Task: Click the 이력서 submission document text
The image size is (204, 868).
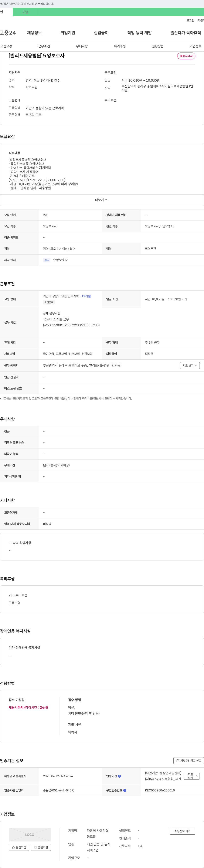Action: tap(72, 732)
